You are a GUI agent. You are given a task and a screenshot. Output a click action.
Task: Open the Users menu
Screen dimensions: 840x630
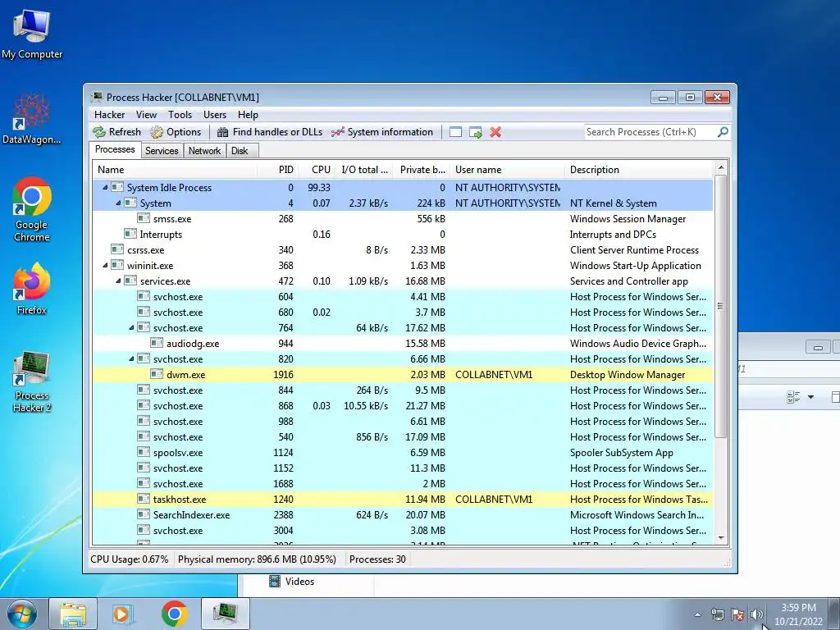(x=215, y=115)
